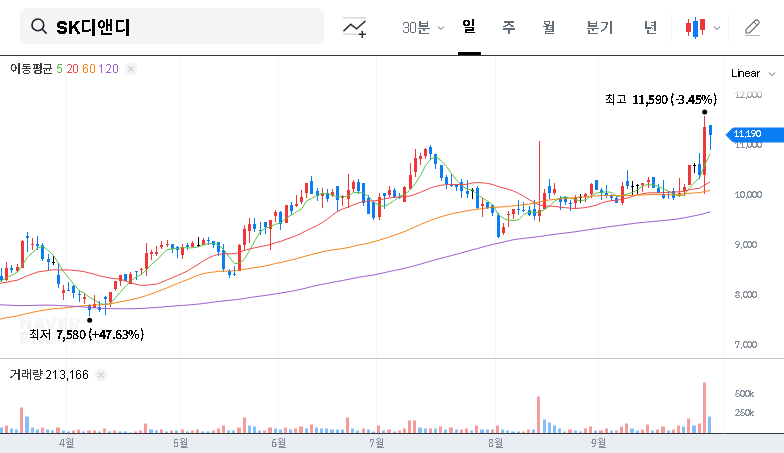Switch to the daily 일 tab

[x=468, y=27]
